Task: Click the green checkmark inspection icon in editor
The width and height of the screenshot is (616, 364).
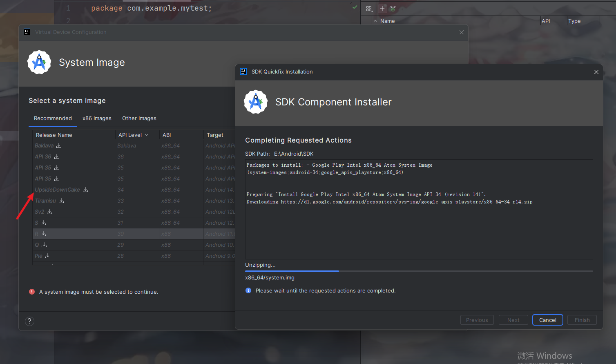Action: [x=355, y=7]
